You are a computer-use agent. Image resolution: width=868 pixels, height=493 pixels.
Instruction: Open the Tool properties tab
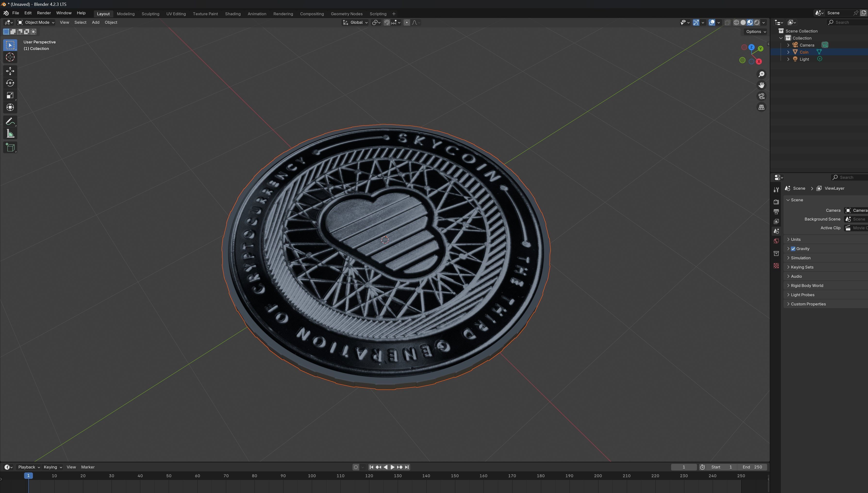[x=776, y=190]
